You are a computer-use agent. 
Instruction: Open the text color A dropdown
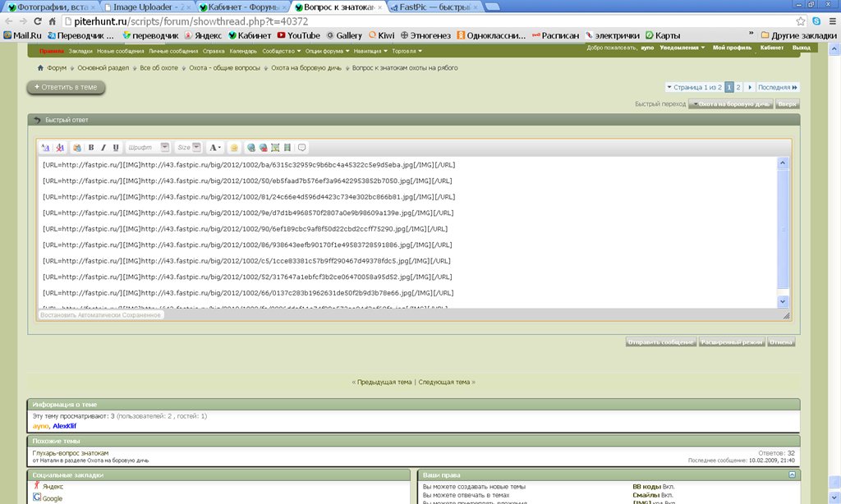click(215, 148)
